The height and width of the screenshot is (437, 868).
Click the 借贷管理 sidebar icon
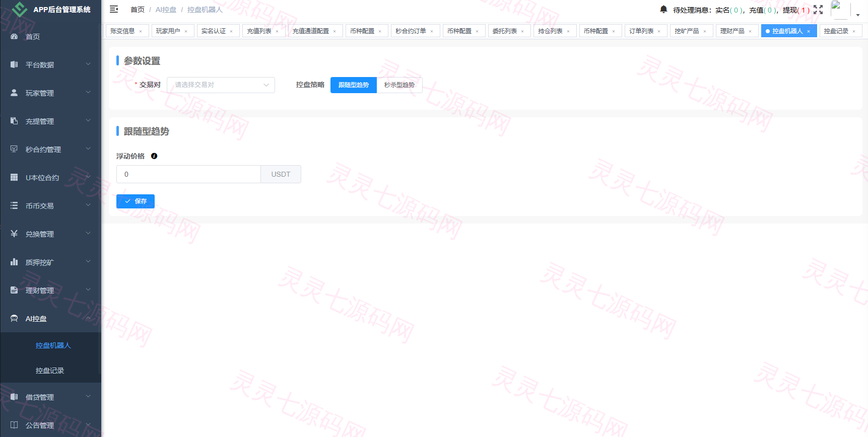(x=14, y=397)
